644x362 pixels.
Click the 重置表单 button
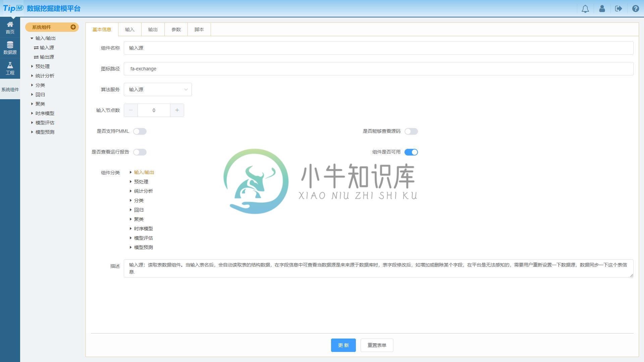[x=377, y=345]
